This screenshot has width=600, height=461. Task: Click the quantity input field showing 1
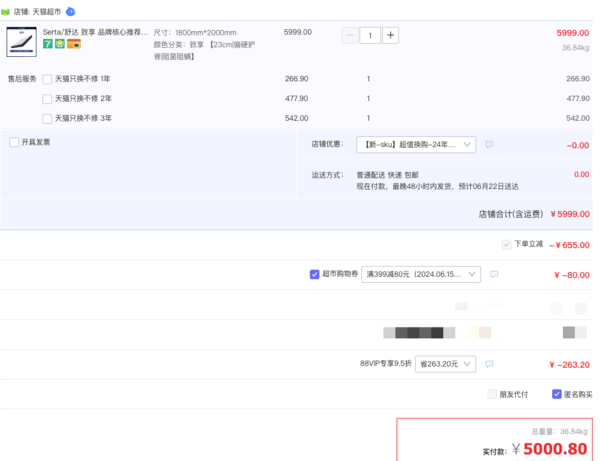pos(370,35)
